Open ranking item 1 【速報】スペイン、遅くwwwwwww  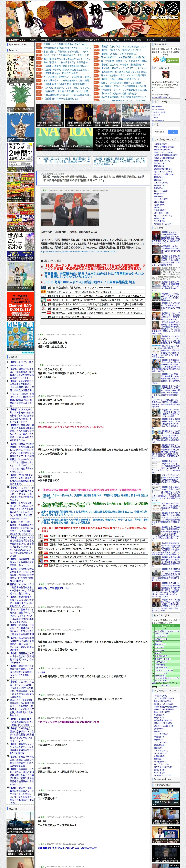pos(21,364)
